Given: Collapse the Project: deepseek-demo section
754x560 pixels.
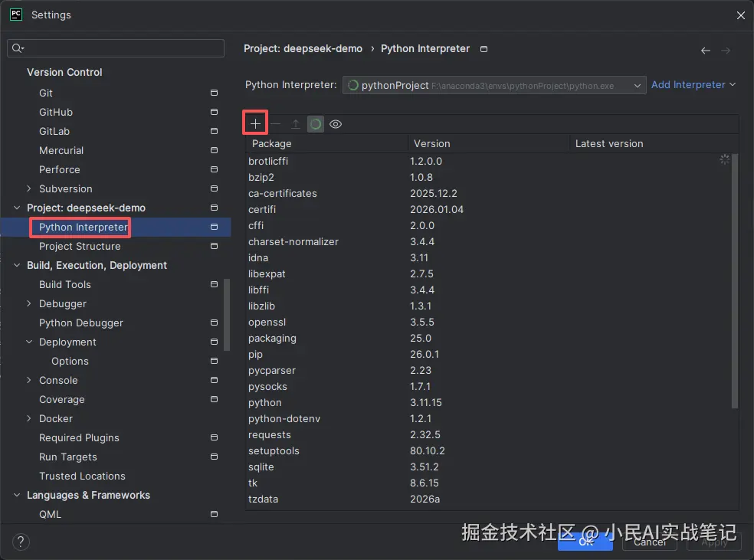Looking at the screenshot, I should (x=17, y=208).
